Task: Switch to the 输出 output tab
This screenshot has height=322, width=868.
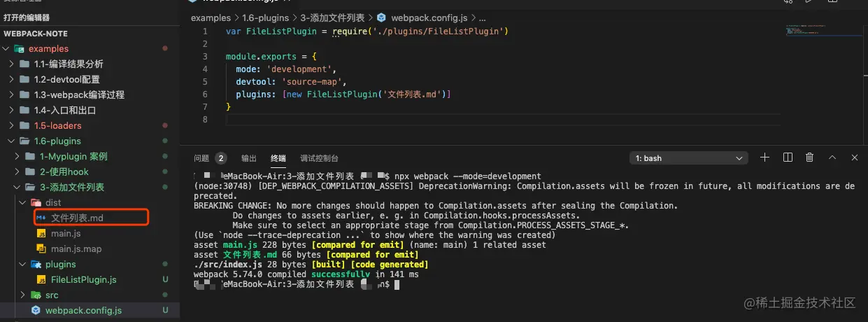Action: pos(248,158)
